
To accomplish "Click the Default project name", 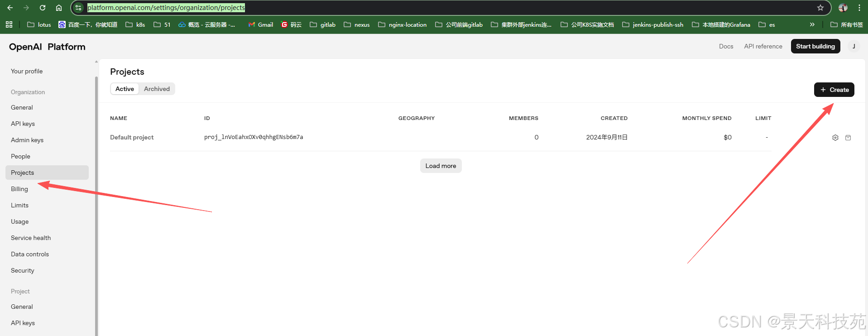I will [x=132, y=137].
